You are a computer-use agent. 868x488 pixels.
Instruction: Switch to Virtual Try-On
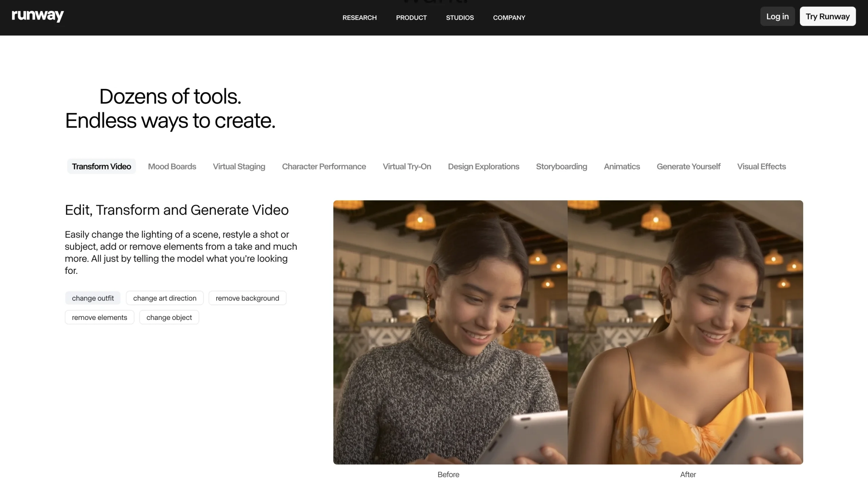coord(407,166)
